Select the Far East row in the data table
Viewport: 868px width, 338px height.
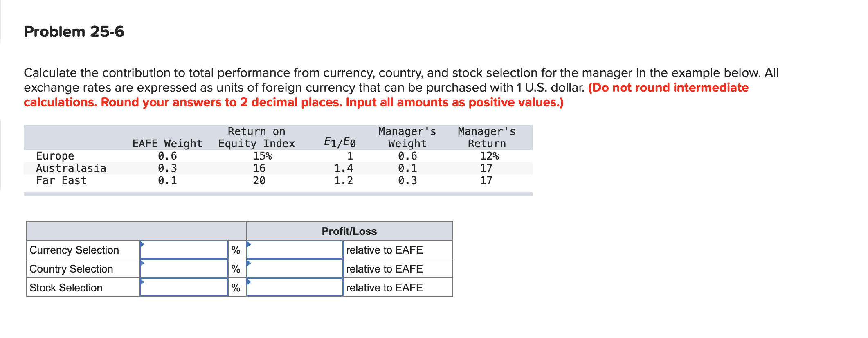164,180
